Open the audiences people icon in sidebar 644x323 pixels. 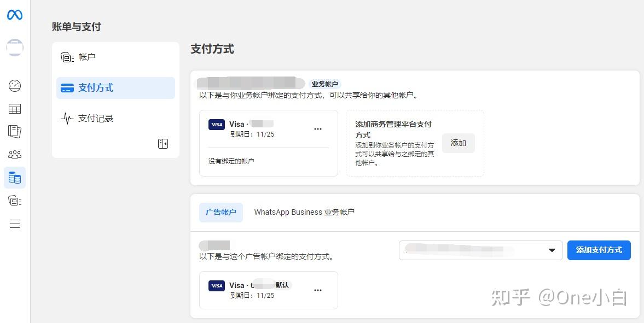(x=15, y=154)
